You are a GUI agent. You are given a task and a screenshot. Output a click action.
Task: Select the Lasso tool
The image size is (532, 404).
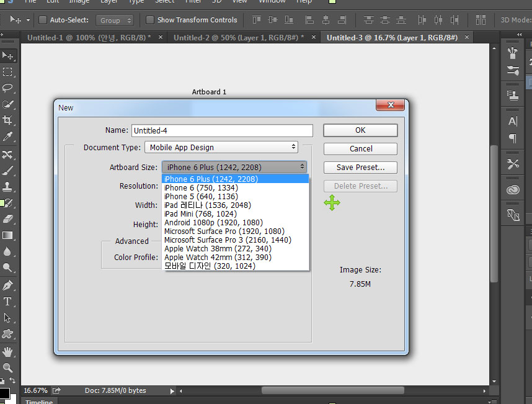click(8, 88)
